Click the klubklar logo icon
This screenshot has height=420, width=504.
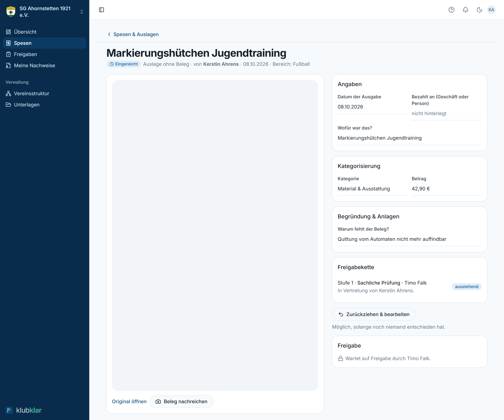click(x=9, y=410)
